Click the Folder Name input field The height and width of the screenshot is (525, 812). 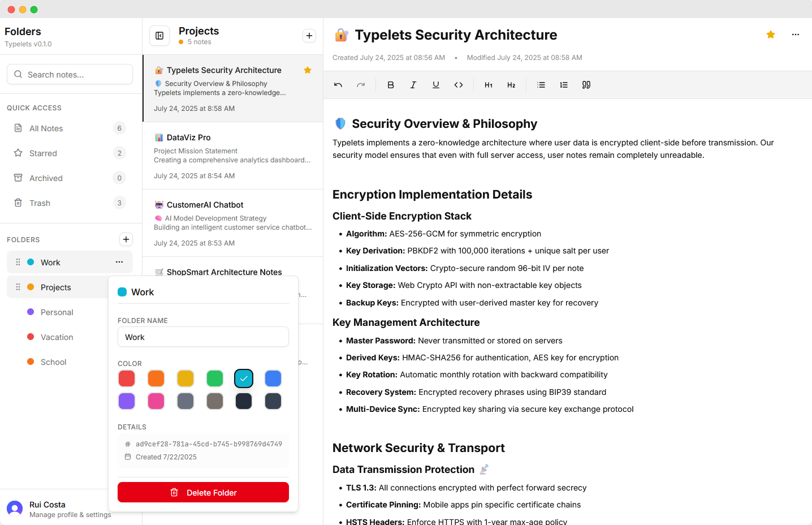tap(203, 337)
